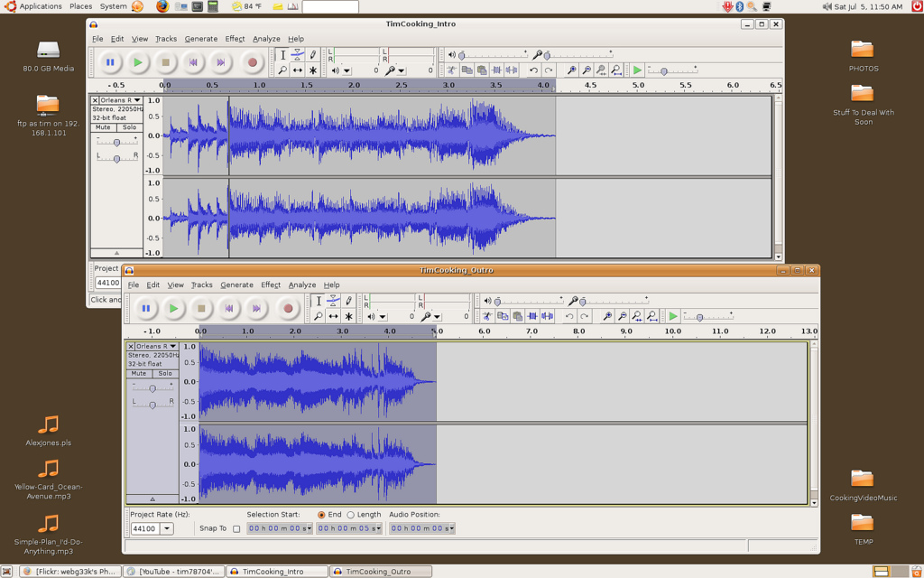Select the End radio button
The image size is (924, 578).
pos(321,515)
